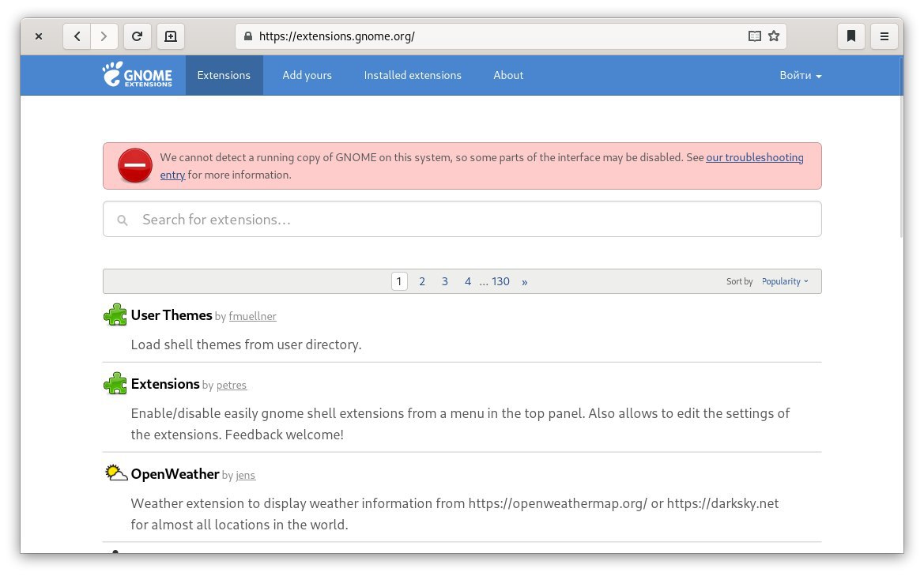
Task: Open the our troubleshooting link
Action: 754,157
